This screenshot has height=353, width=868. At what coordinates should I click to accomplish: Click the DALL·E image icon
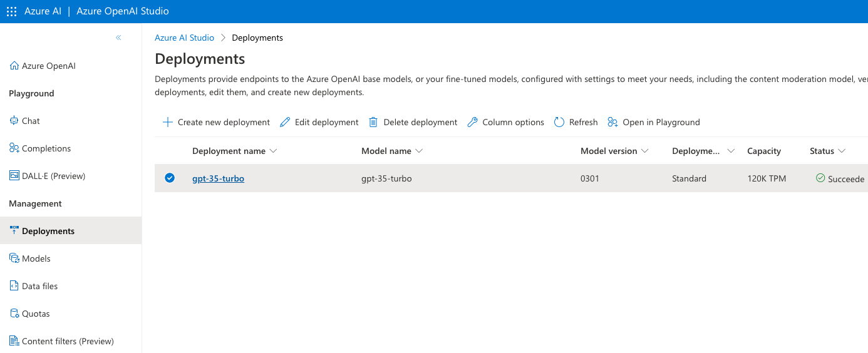point(14,176)
